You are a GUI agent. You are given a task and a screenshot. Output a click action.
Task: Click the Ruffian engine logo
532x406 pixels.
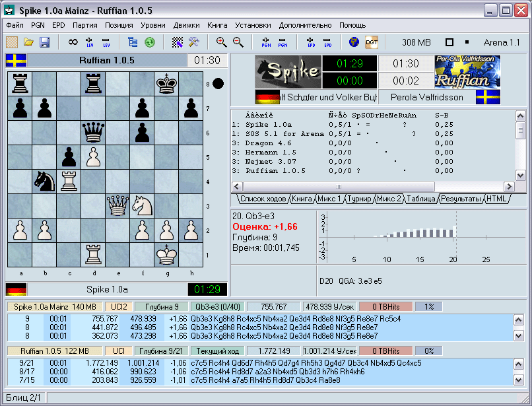click(x=467, y=72)
